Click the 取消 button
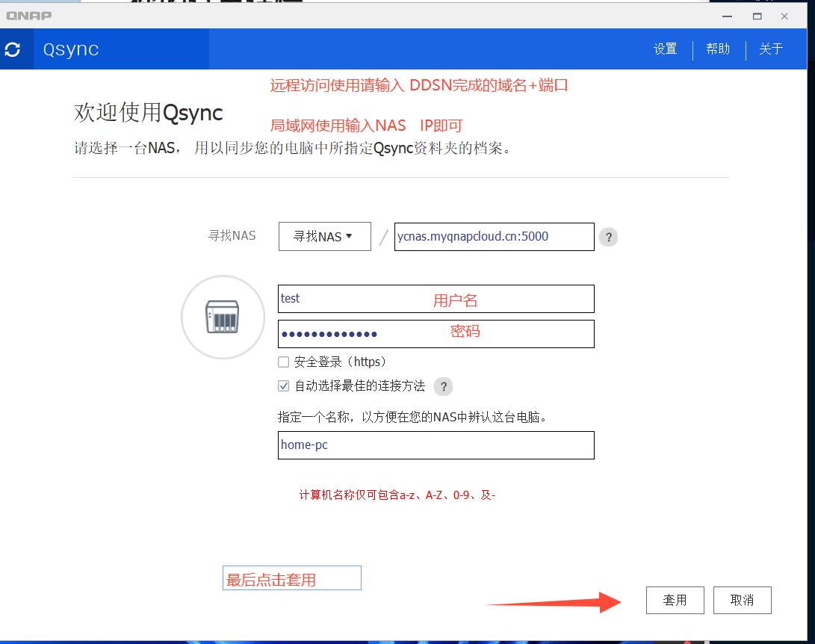 pos(742,600)
